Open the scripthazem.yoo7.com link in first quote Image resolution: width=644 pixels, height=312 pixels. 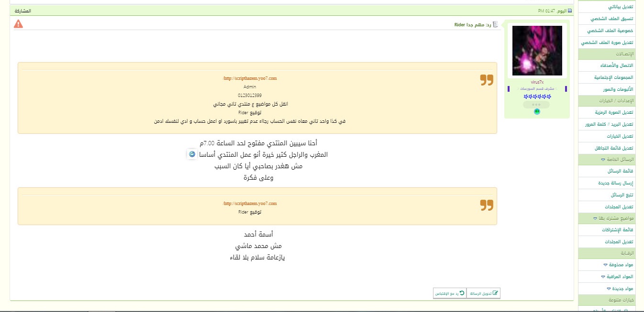coord(250,78)
